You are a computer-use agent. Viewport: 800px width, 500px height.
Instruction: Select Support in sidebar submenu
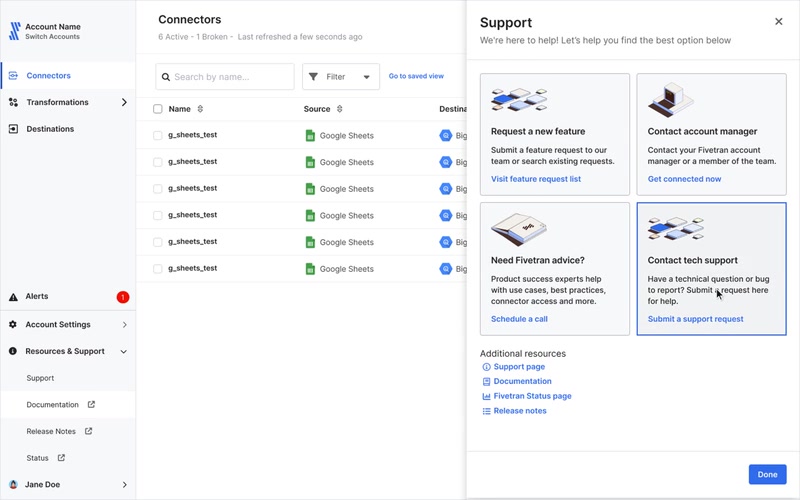click(40, 378)
